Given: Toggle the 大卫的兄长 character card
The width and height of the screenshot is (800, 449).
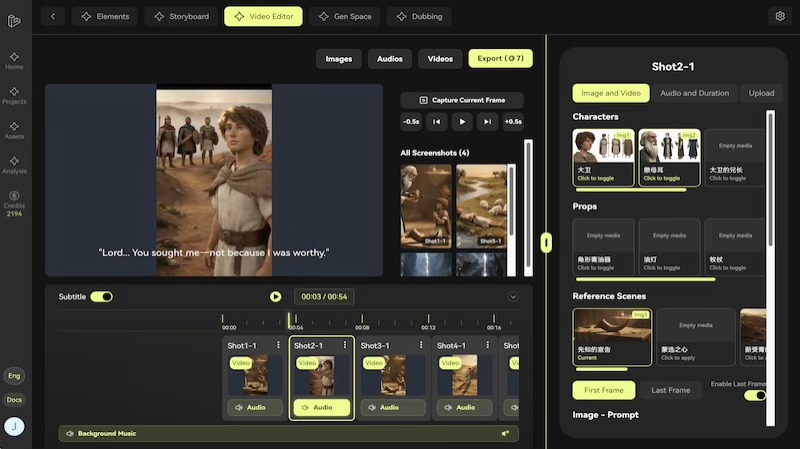Looking at the screenshot, I should pyautogui.click(x=735, y=158).
